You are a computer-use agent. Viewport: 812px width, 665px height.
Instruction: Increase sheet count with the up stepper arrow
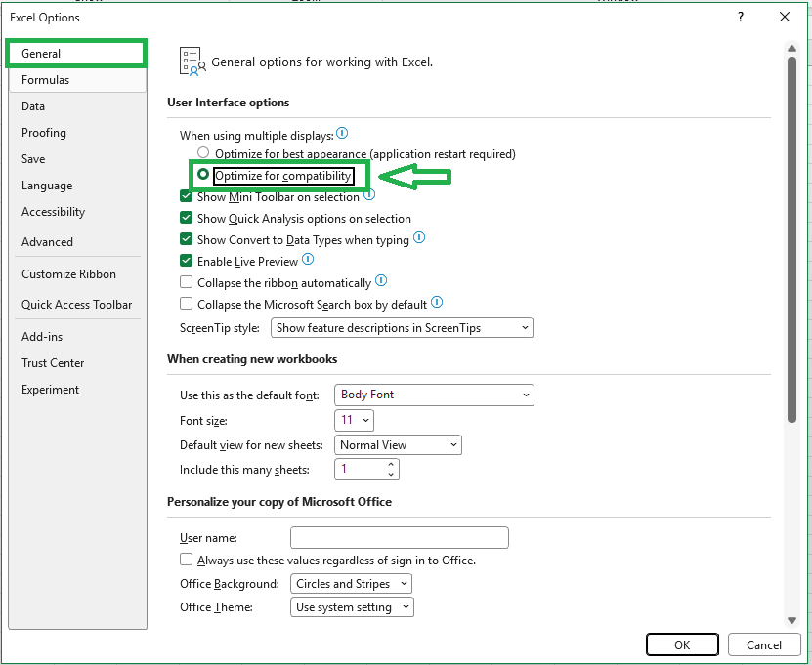pyautogui.click(x=391, y=464)
